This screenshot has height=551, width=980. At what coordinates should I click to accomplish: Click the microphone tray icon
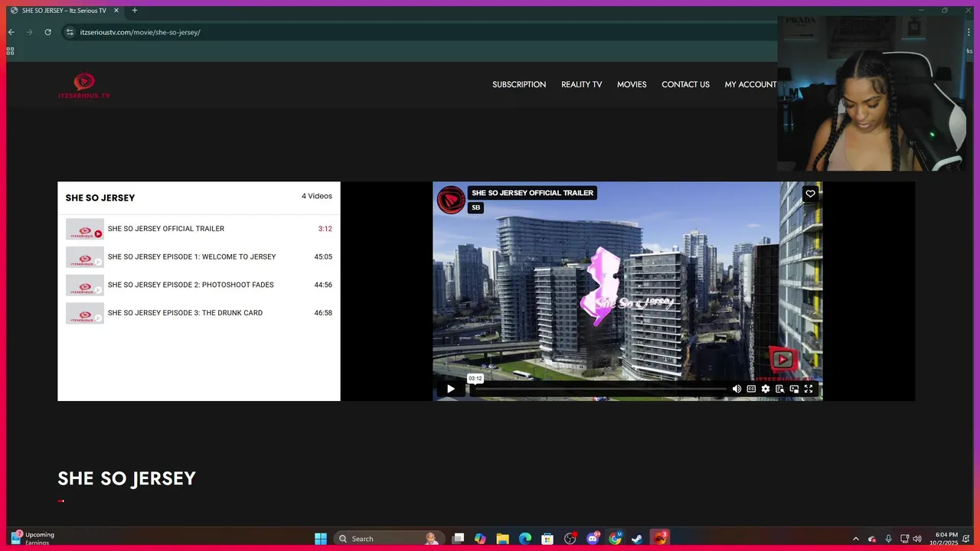coord(888,539)
